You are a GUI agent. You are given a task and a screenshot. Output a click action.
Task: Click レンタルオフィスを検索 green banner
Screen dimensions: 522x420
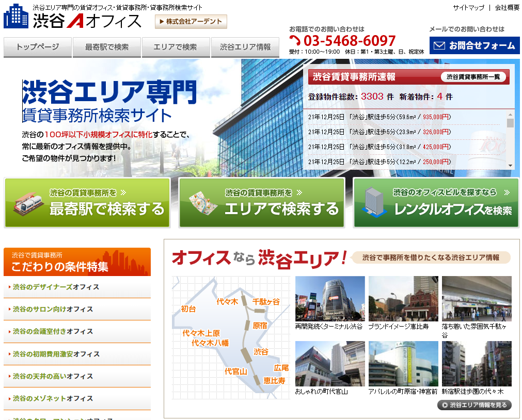[x=436, y=203]
